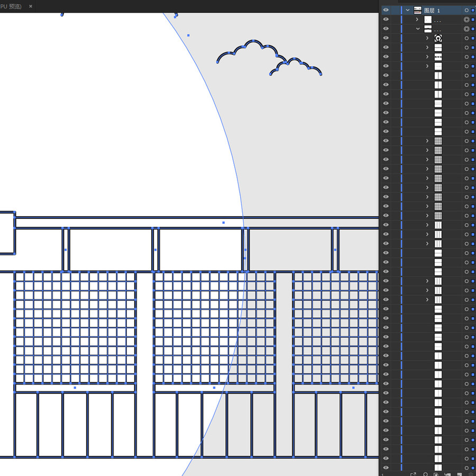Select the smaller cloud outline on the canvas
Viewport: 476px width, 476px height.
[294, 58]
